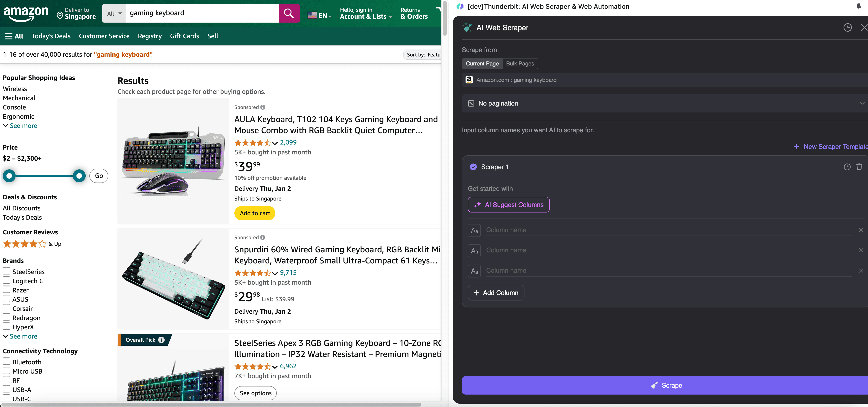
Task: Check the Redragon brand checkbox
Action: (6, 317)
